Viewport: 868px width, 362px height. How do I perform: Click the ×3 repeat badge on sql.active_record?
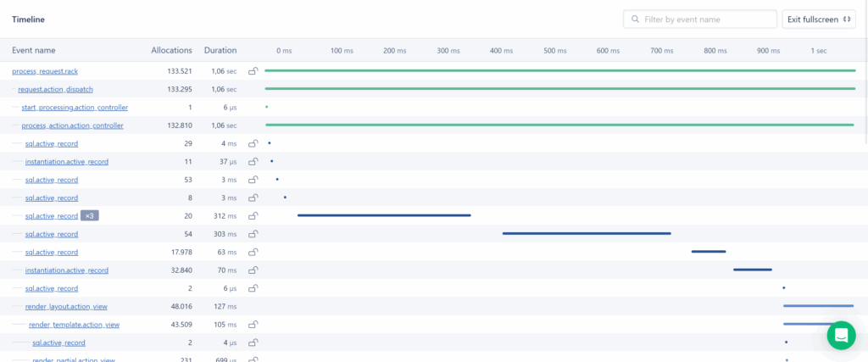[x=90, y=216]
